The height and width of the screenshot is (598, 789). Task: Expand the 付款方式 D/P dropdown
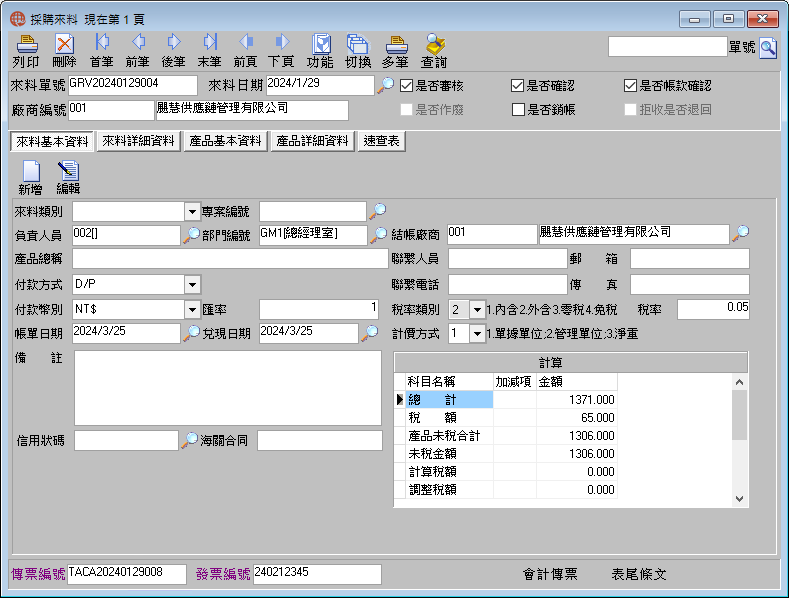tap(192, 284)
